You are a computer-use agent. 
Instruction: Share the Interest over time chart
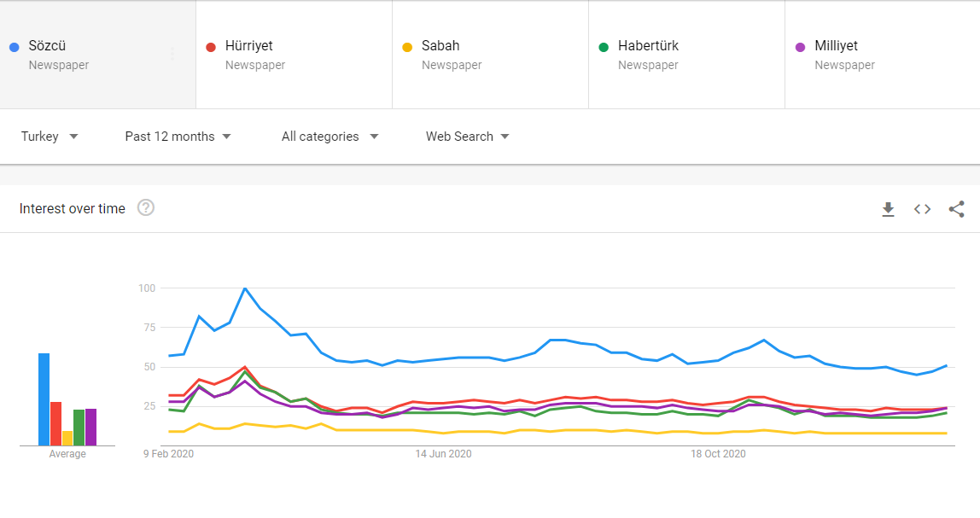click(x=956, y=209)
